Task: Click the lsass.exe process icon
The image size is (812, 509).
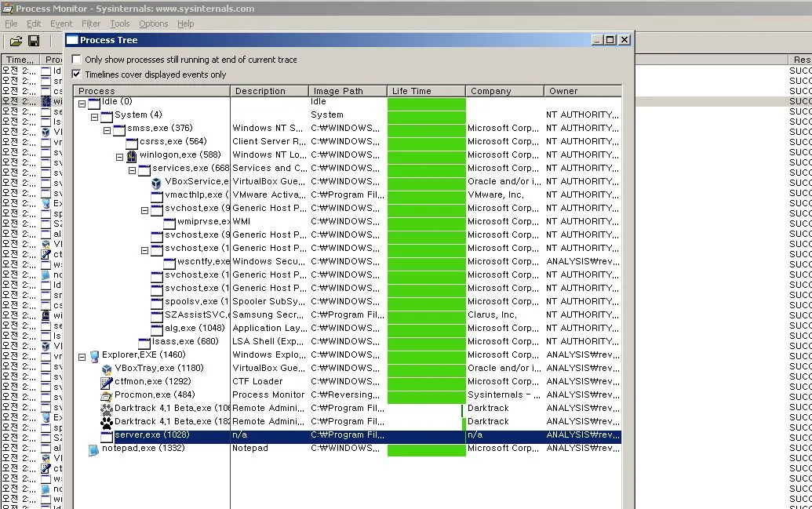Action: 144,342
